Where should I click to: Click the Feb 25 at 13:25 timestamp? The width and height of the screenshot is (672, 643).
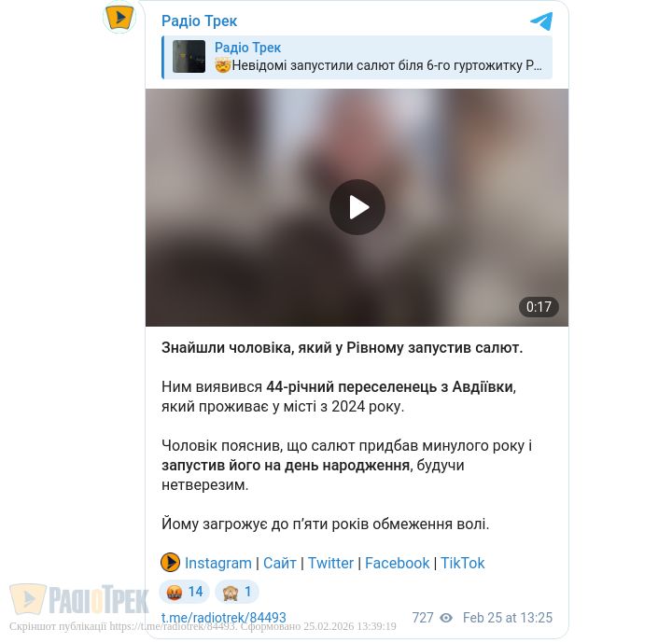[x=508, y=618]
